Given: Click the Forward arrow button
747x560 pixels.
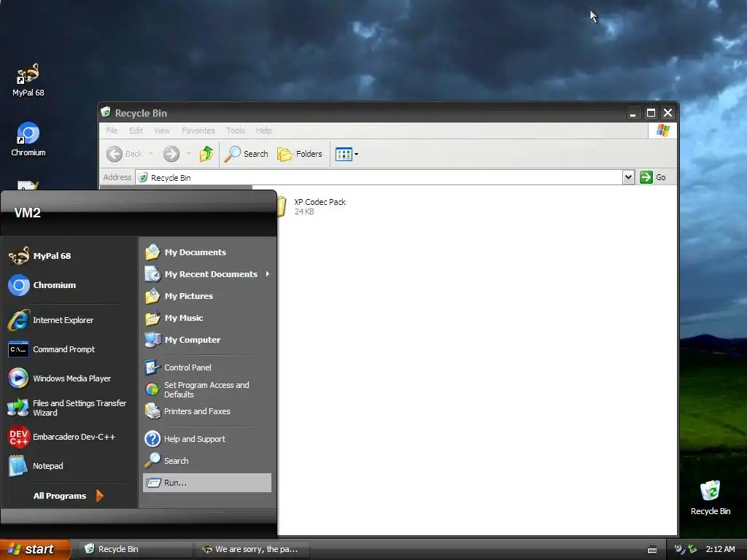Looking at the screenshot, I should pos(171,154).
